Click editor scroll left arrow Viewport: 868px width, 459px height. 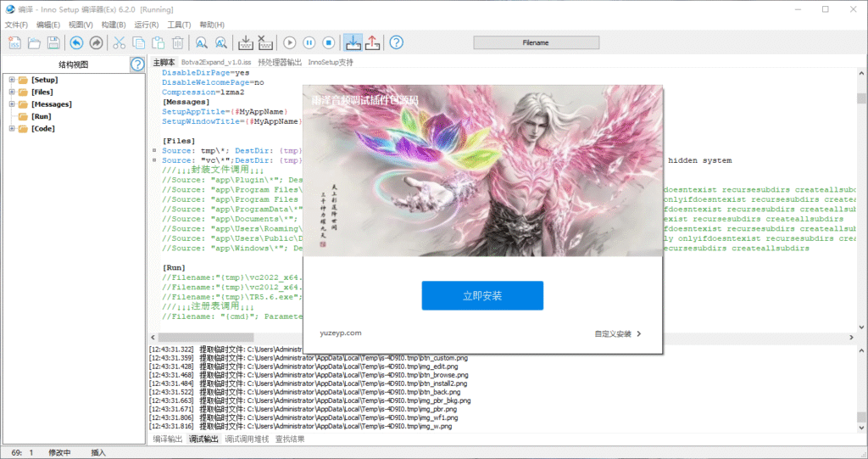(153, 337)
